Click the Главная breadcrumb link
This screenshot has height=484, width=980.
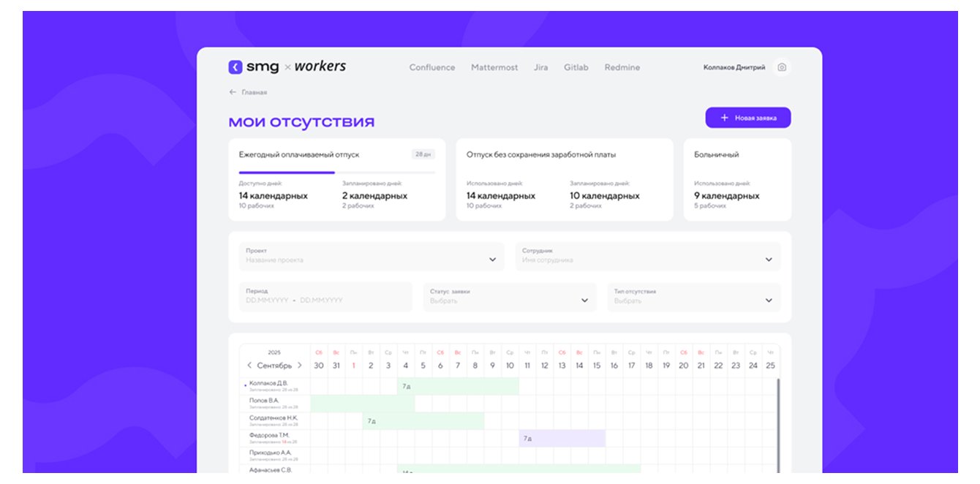point(255,92)
